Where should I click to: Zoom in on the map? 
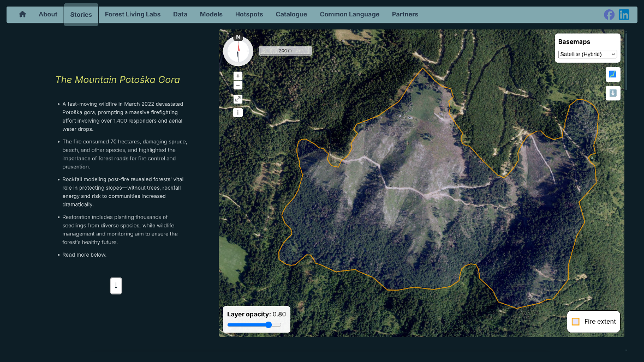click(x=238, y=76)
